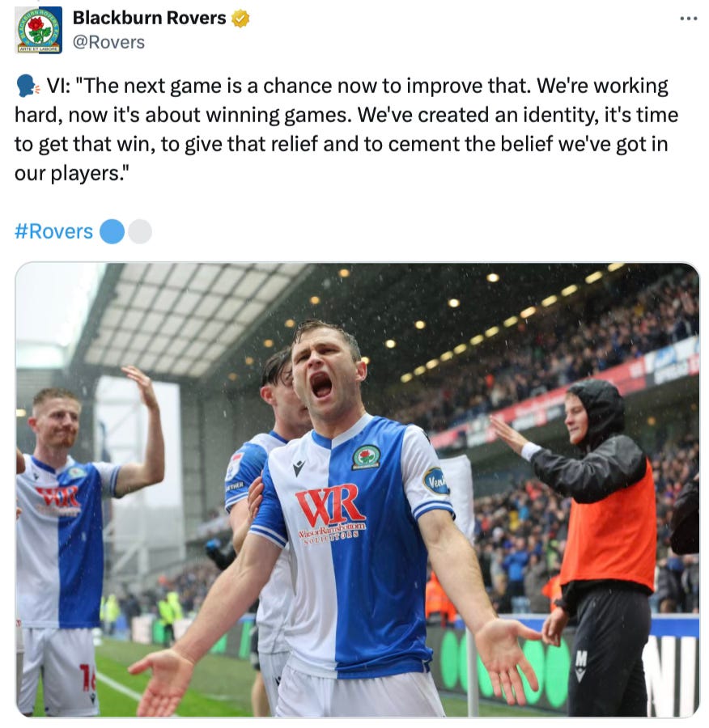Click the sleeve sponsor badge on central player
Viewport: 709px width, 728px height.
point(436,481)
